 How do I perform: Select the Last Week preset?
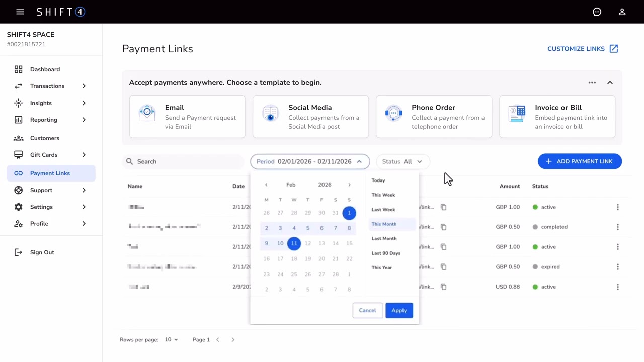pos(383,210)
